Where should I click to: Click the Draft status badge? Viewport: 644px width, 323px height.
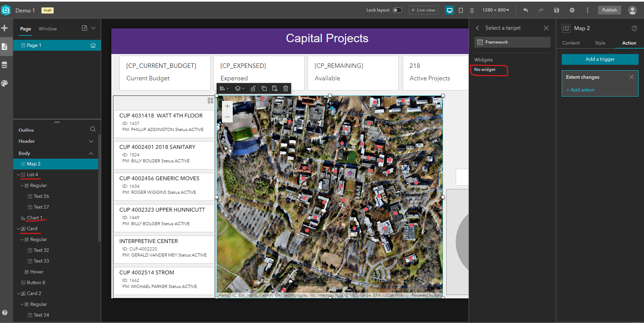click(48, 10)
